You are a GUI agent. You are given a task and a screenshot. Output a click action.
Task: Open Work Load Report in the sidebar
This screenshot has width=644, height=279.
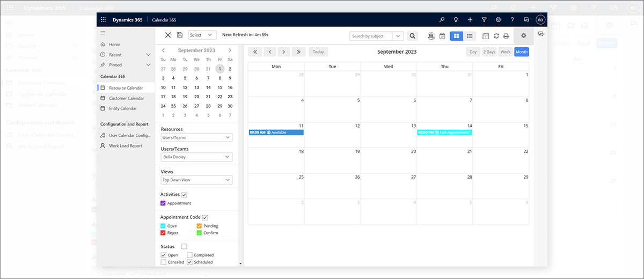pyautogui.click(x=126, y=145)
